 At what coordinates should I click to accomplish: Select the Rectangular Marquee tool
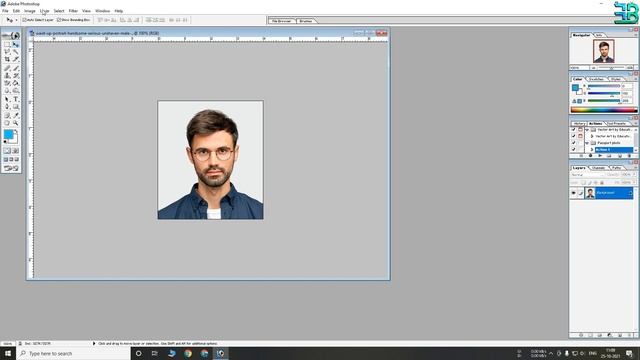tap(7, 44)
